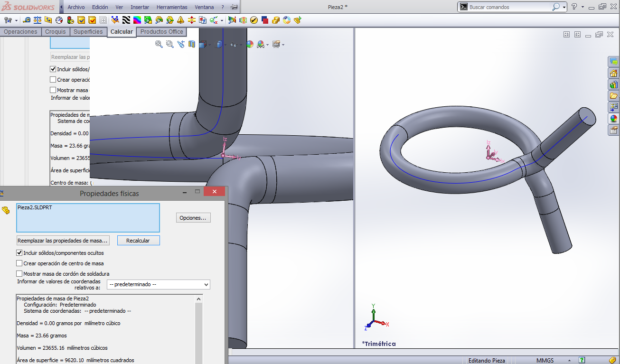The image size is (620, 364).
Task: Click the Sensor gauge icon
Action: point(59,20)
